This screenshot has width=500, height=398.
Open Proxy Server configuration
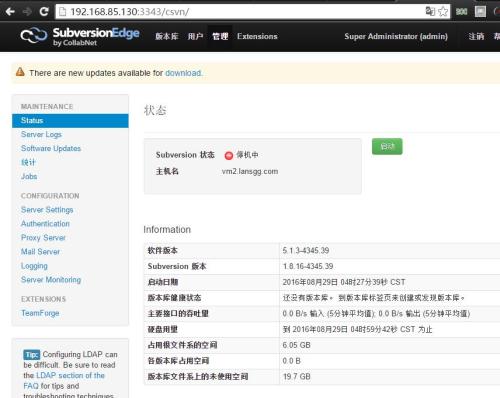[43, 238]
